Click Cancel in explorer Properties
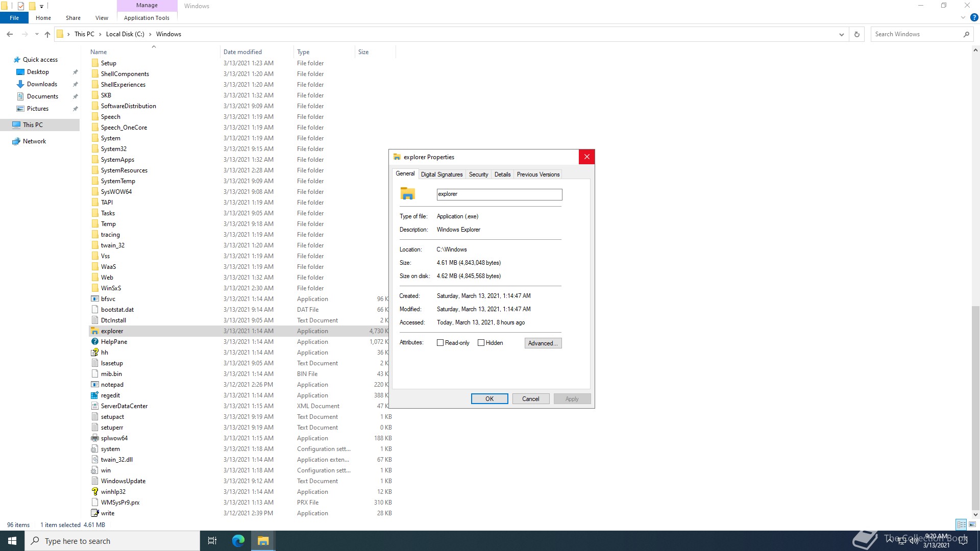The height and width of the screenshot is (551, 980). pyautogui.click(x=531, y=399)
